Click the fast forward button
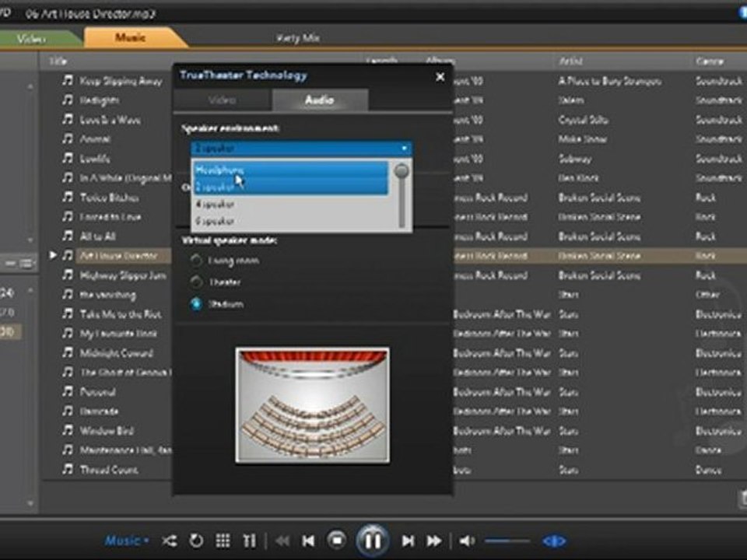Image resolution: width=747 pixels, height=560 pixels. [x=434, y=541]
